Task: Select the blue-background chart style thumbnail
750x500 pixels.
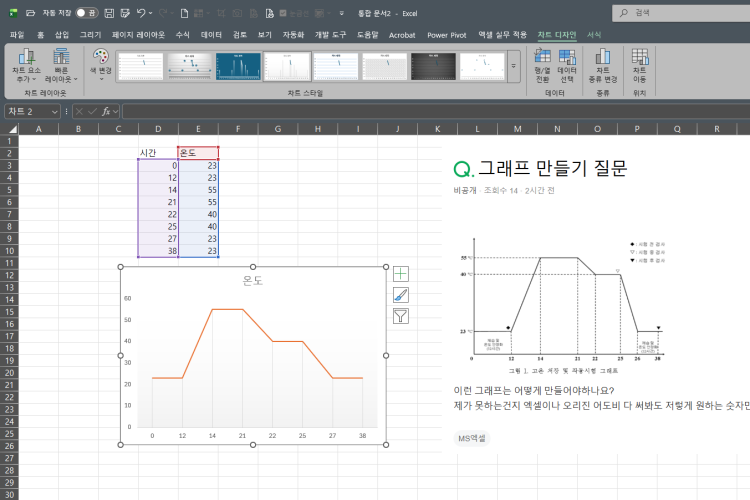Action: 238,67
